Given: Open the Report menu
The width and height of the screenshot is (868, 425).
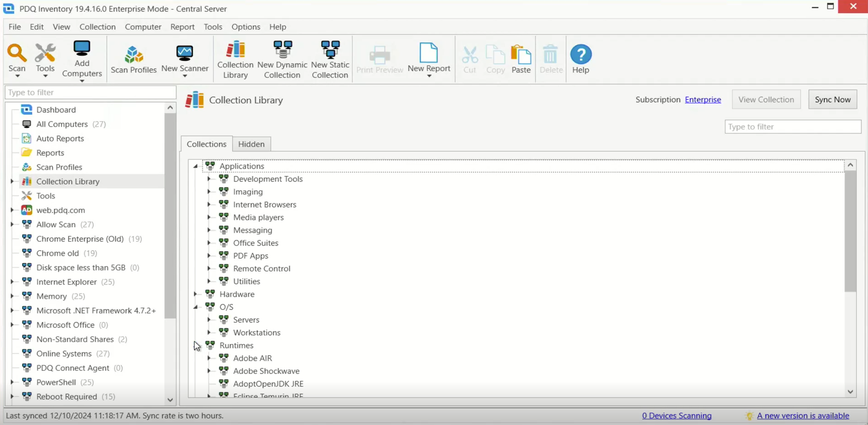Looking at the screenshot, I should click(x=182, y=27).
